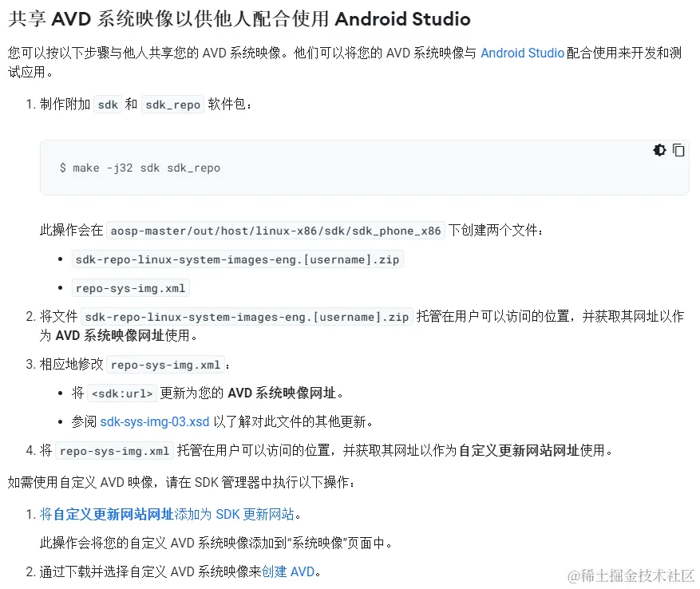This screenshot has height=589, width=700.
Task: Click the bold AVD 系统映像网址 text in step 2
Action: click(110, 335)
